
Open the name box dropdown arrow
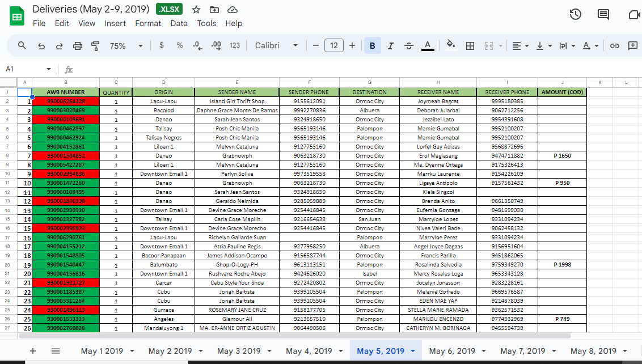pyautogui.click(x=49, y=69)
